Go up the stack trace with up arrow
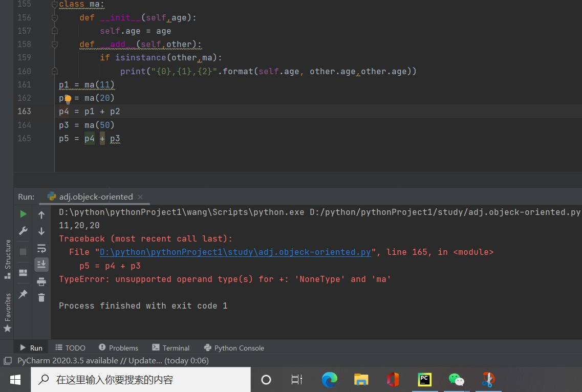582x392 pixels. click(41, 214)
